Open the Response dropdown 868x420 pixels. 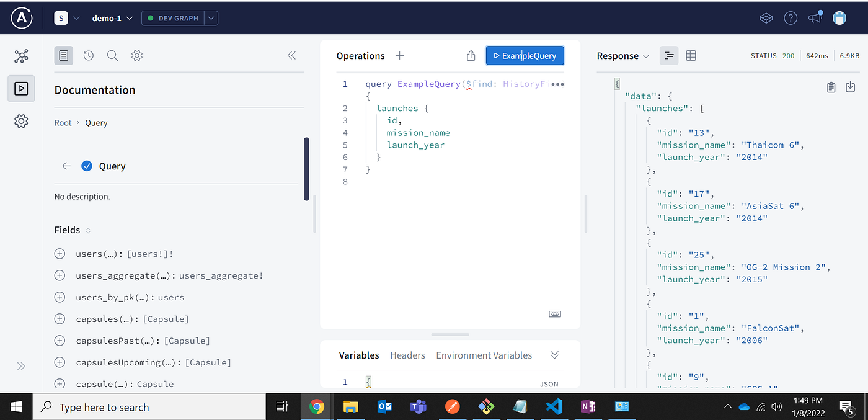point(623,56)
